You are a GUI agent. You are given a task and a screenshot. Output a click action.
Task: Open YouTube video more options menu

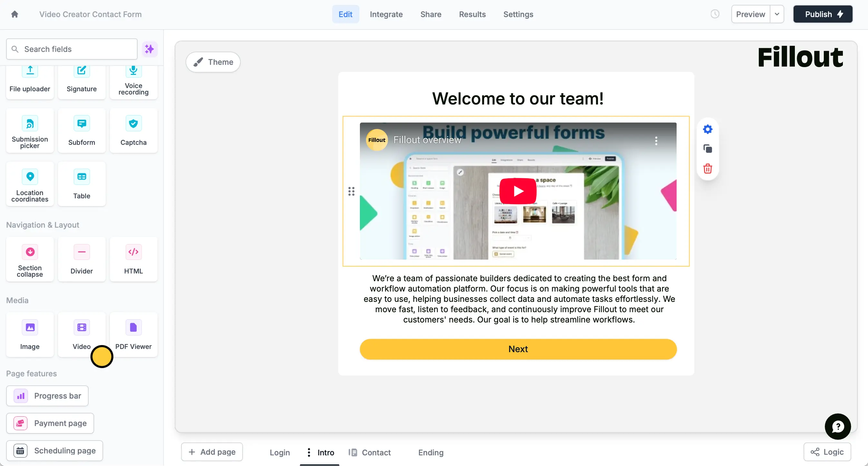656,141
